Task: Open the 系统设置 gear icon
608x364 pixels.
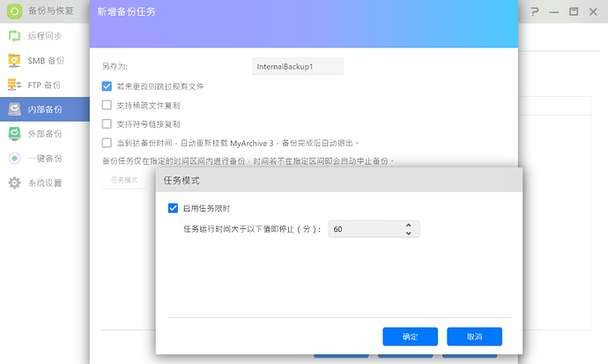Action: (x=14, y=183)
